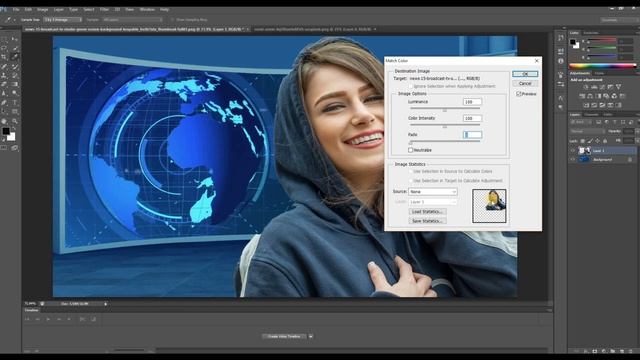This screenshot has height=360, width=640.
Task: Open the Sample layers dropdown in options bar
Action: pyautogui.click(x=132, y=20)
